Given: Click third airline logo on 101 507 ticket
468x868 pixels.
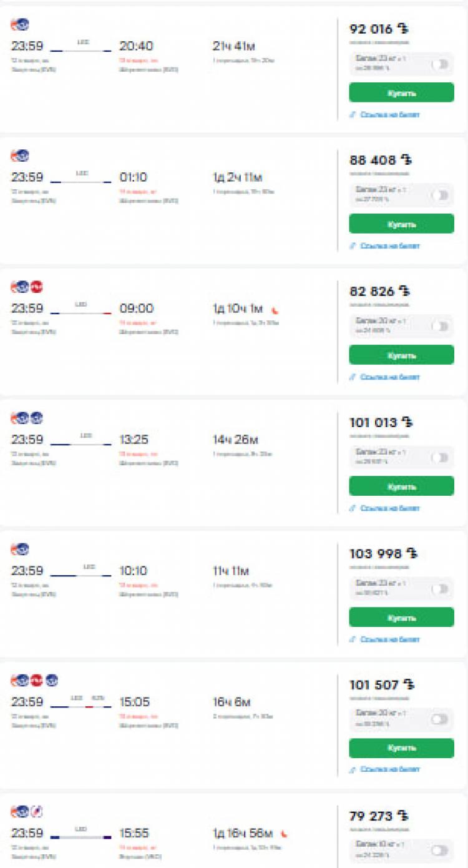Looking at the screenshot, I should 52,681.
